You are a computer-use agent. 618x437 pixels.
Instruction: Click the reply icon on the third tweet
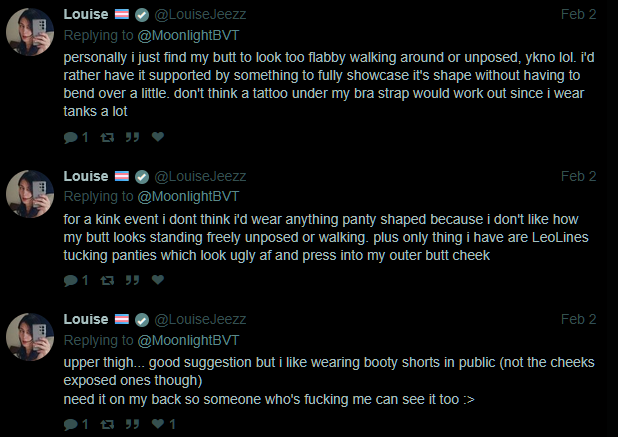coord(70,425)
